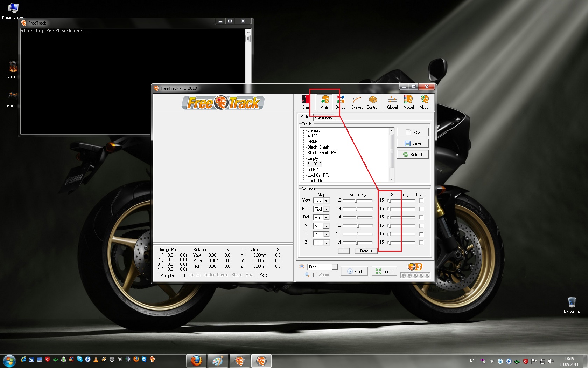Open the Output toolbar icon
The image size is (588, 368).
pyautogui.click(x=341, y=102)
